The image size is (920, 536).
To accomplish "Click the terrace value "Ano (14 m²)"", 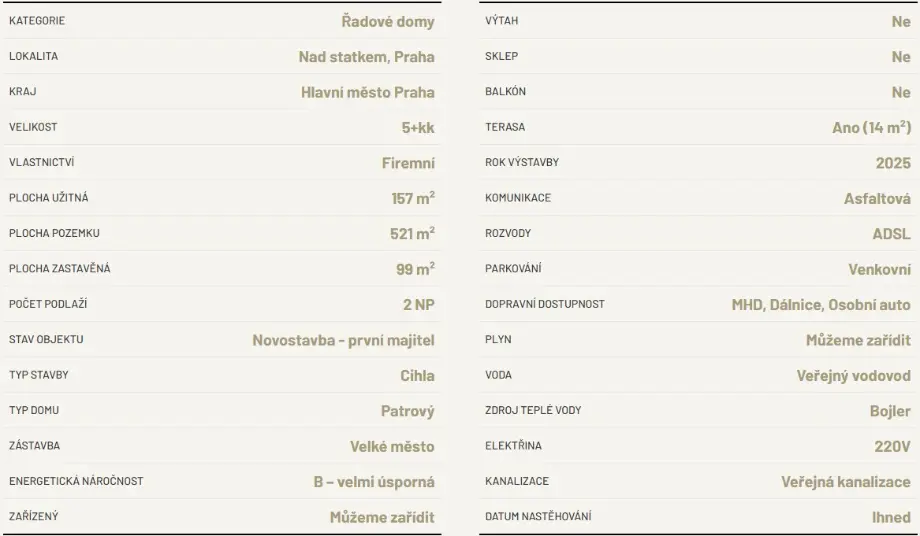I will [871, 127].
